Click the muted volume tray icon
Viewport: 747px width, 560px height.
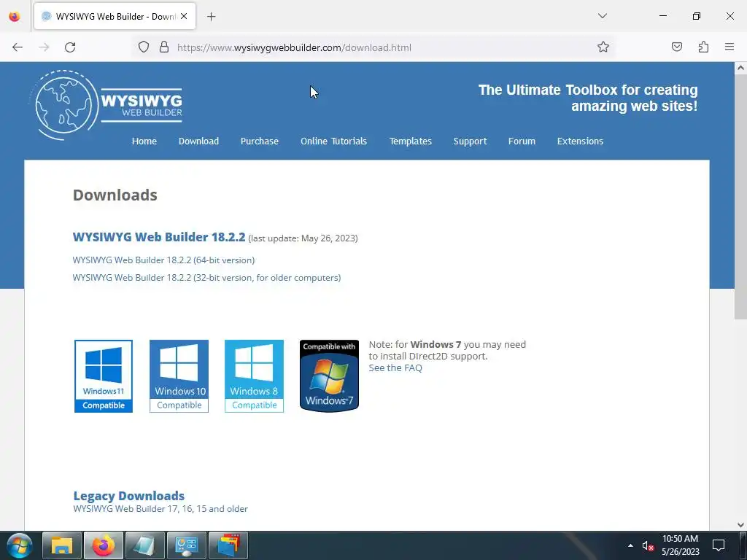tap(648, 545)
